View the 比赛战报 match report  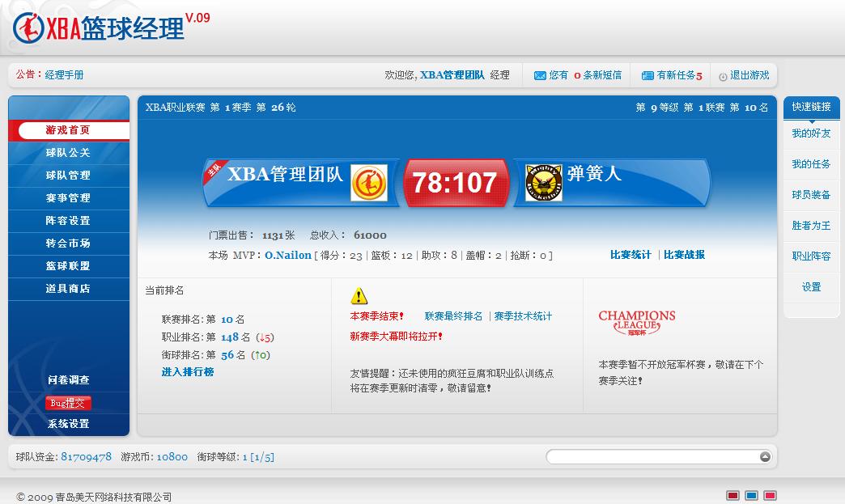684,255
